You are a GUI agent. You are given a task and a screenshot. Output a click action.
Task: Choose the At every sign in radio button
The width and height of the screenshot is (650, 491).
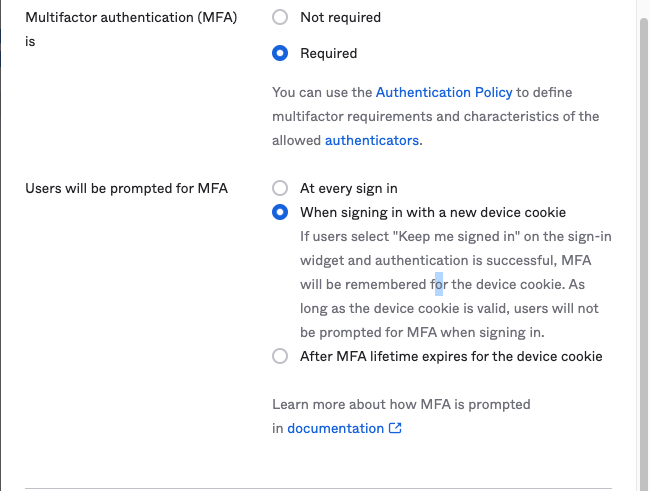(x=280, y=188)
